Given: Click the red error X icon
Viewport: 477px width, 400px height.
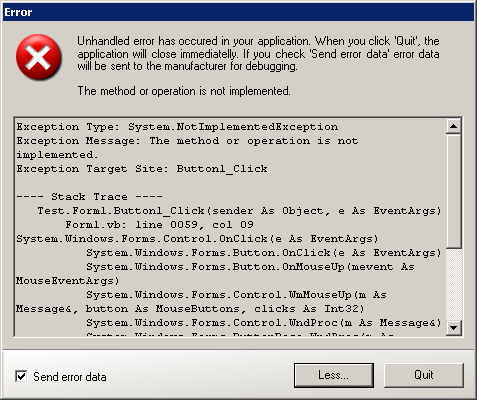Looking at the screenshot, I should point(38,57).
